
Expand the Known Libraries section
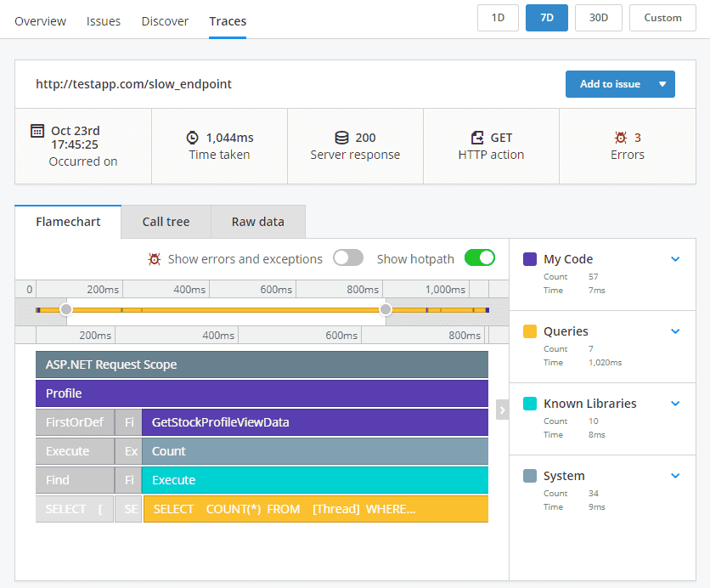click(x=675, y=404)
